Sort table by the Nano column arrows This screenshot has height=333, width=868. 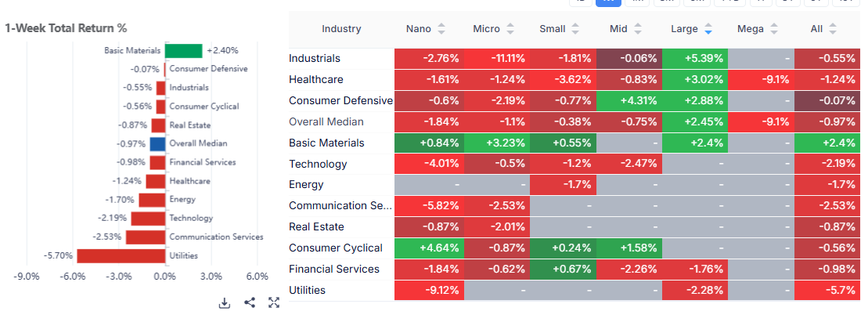pyautogui.click(x=441, y=30)
